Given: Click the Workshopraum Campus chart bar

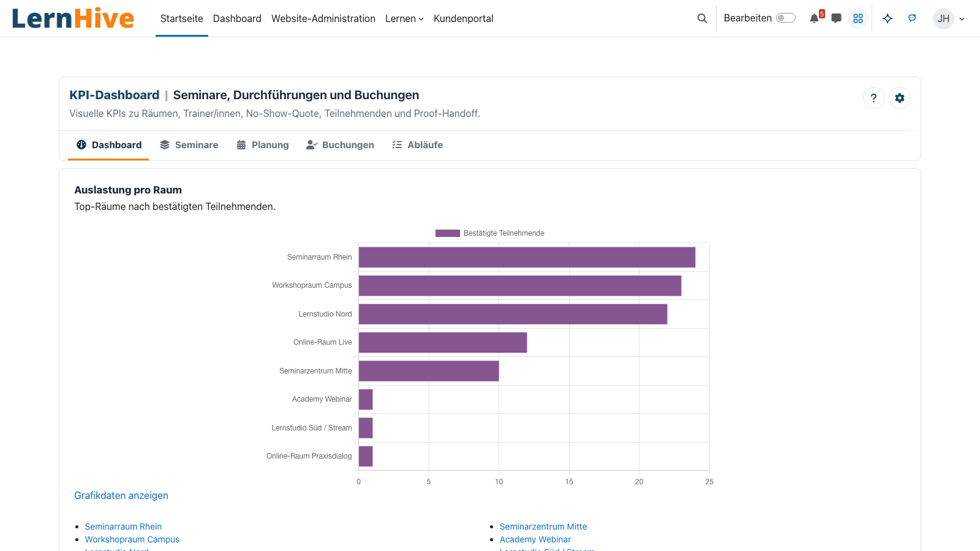Looking at the screenshot, I should 520,285.
